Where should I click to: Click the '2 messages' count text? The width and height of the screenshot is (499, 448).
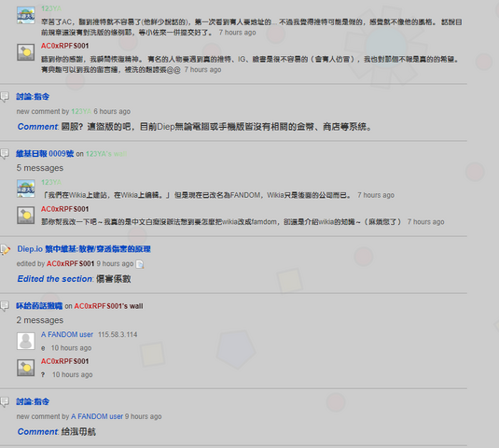tap(40, 320)
